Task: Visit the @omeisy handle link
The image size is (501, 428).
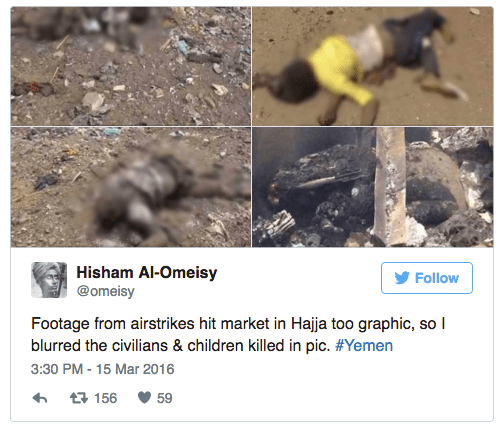Action: (105, 291)
